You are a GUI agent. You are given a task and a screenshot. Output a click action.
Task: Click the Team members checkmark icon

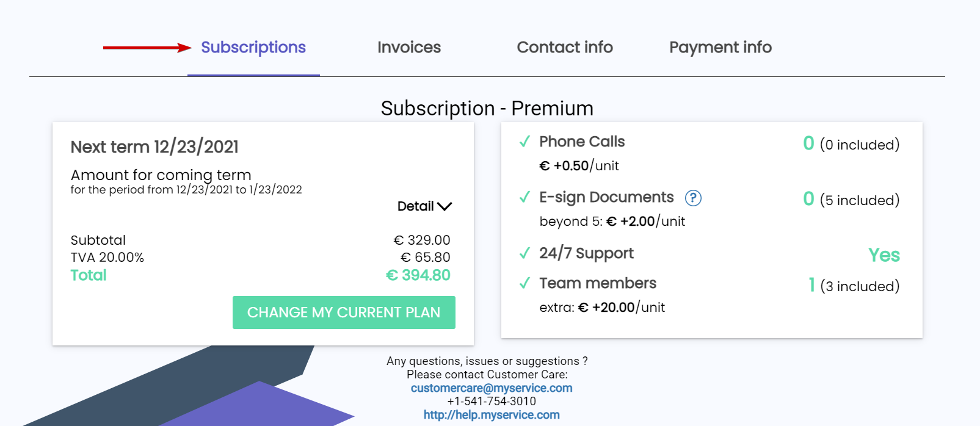[x=524, y=283]
